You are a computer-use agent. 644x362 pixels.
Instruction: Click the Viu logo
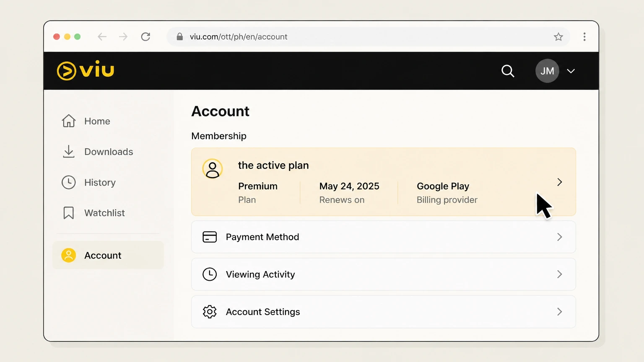point(86,70)
